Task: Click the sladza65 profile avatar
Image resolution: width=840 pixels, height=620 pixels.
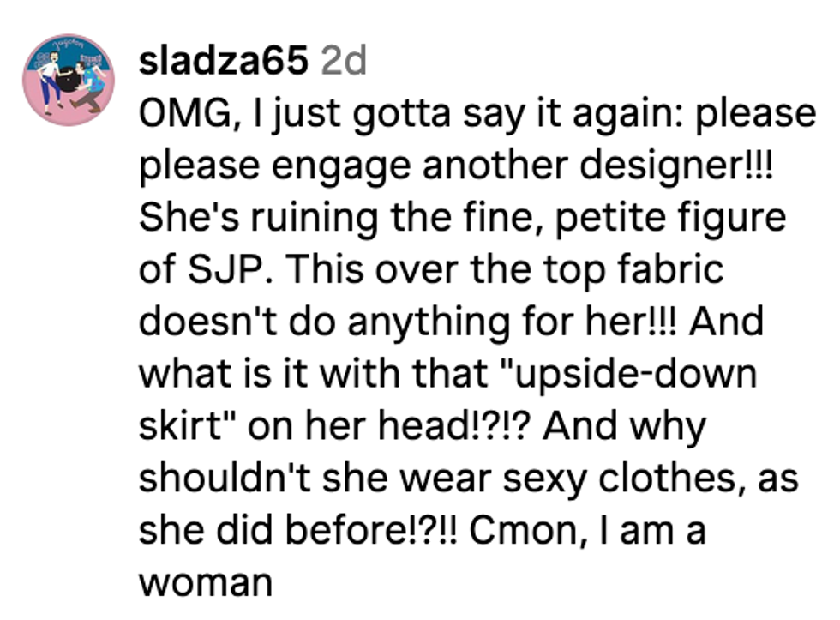Action: (69, 81)
